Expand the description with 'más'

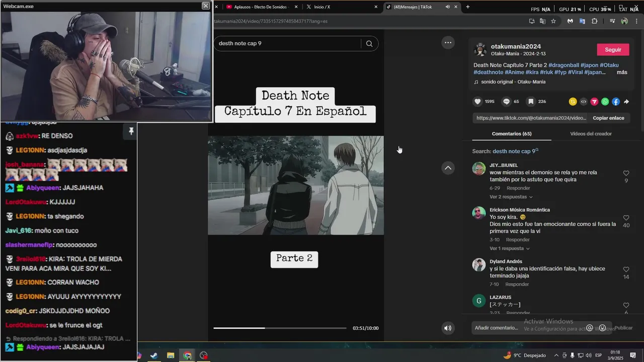click(622, 72)
